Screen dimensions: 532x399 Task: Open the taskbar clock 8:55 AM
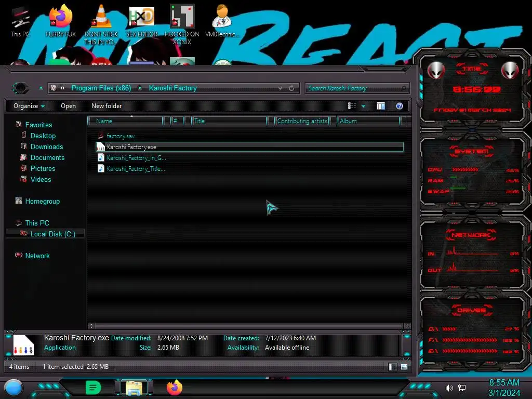pos(504,388)
